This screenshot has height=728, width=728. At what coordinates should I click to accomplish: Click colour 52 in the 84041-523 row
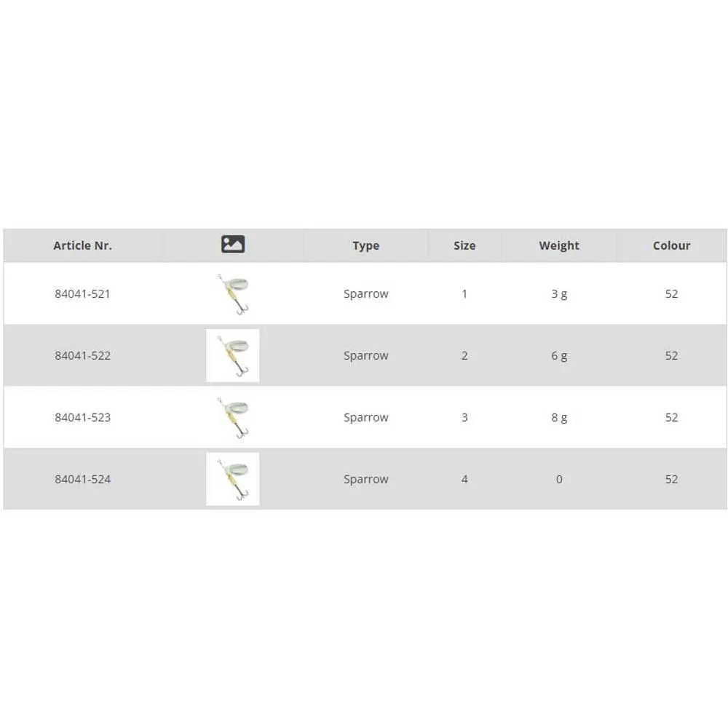pyautogui.click(x=671, y=418)
